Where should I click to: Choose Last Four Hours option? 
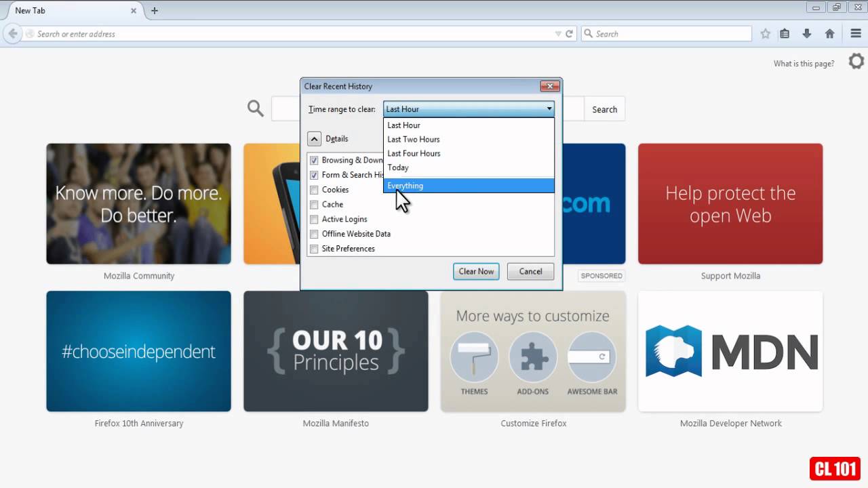pyautogui.click(x=469, y=153)
